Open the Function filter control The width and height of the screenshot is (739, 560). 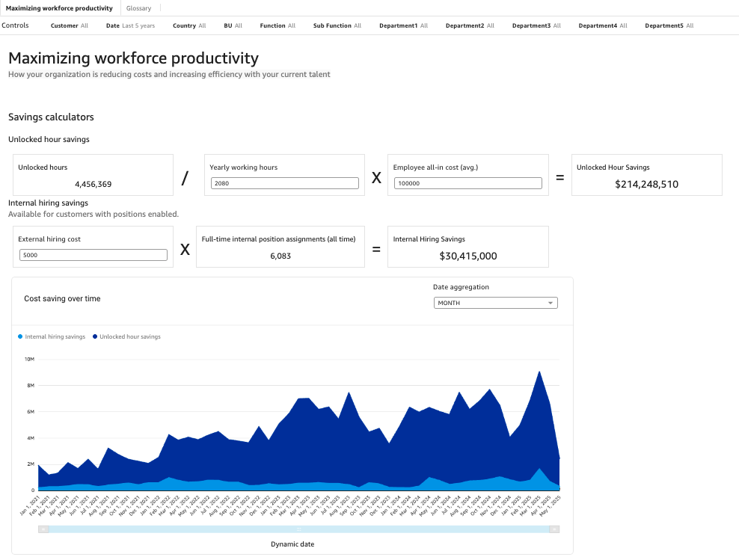277,25
